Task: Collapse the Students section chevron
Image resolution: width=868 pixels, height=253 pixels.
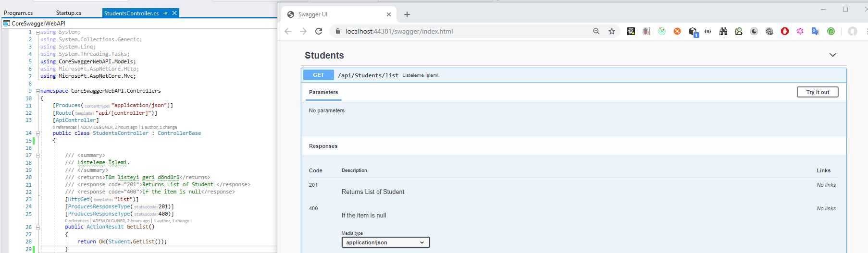Action: point(833,55)
